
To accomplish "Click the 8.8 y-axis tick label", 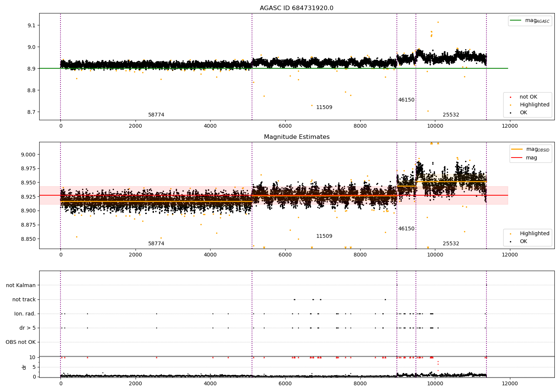I will click(31, 90).
